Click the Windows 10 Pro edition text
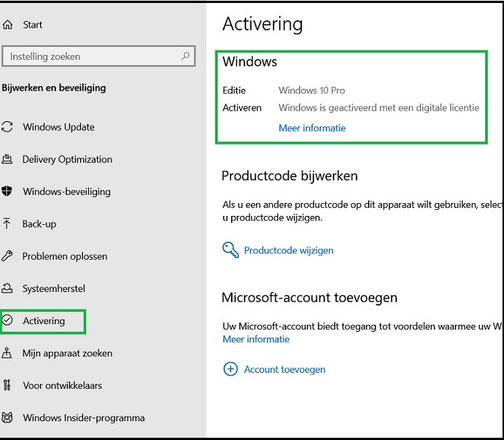This screenshot has width=504, height=440. click(x=312, y=90)
